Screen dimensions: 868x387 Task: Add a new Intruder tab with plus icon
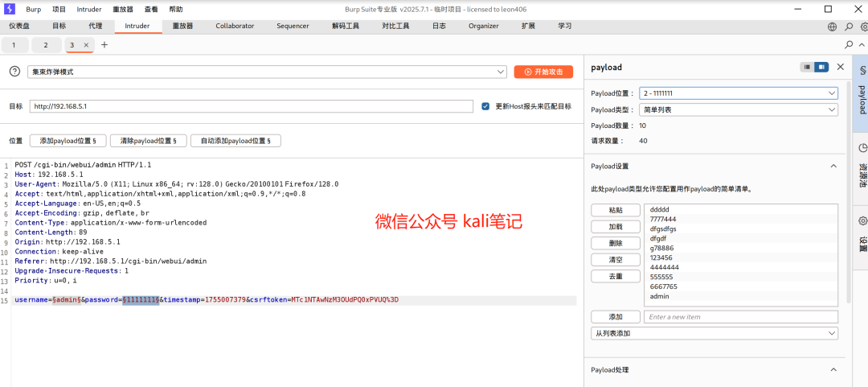tap(104, 45)
